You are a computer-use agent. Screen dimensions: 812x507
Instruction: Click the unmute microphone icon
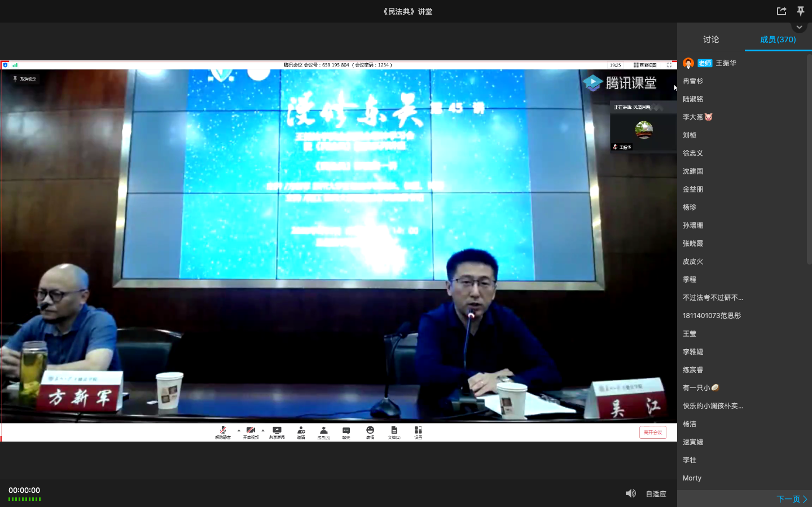[223, 431]
